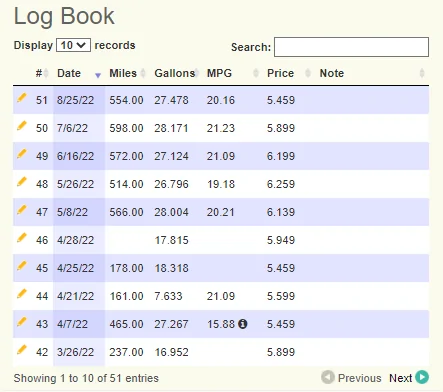Click miles value 514.00
The width and height of the screenshot is (443, 392).
[x=126, y=184]
